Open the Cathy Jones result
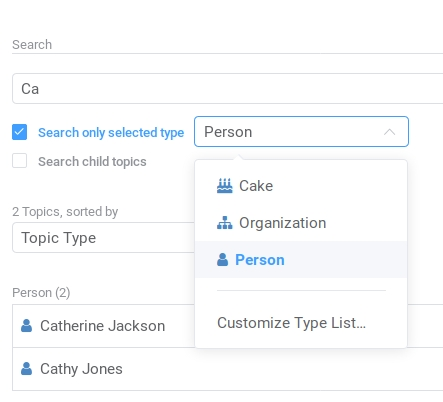Viewport: 443px width, 402px height. coord(228,369)
